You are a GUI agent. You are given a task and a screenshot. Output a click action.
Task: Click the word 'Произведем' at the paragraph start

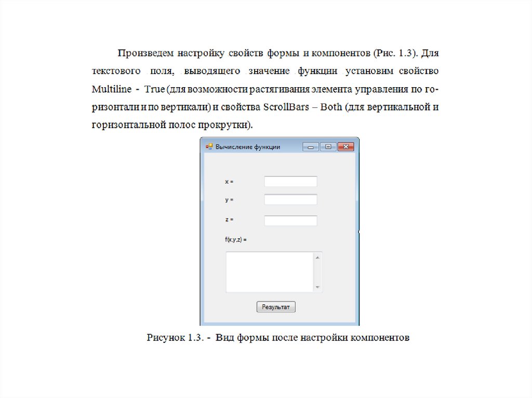pos(145,53)
